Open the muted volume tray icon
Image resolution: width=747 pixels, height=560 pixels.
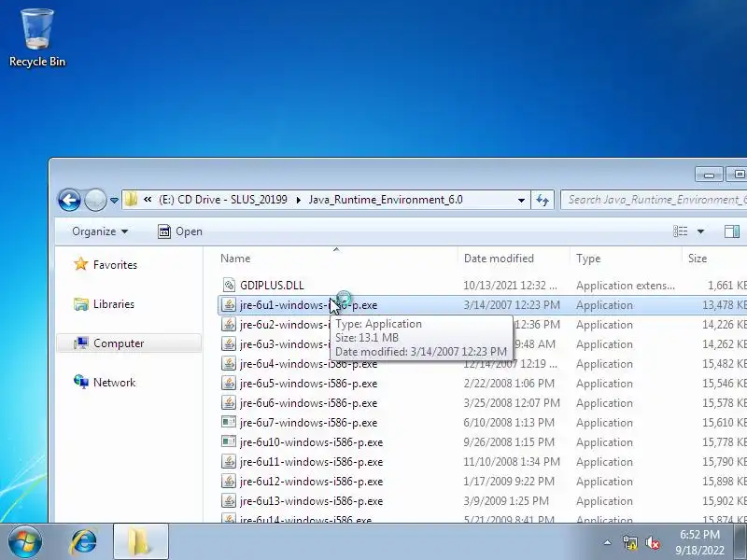(x=652, y=542)
